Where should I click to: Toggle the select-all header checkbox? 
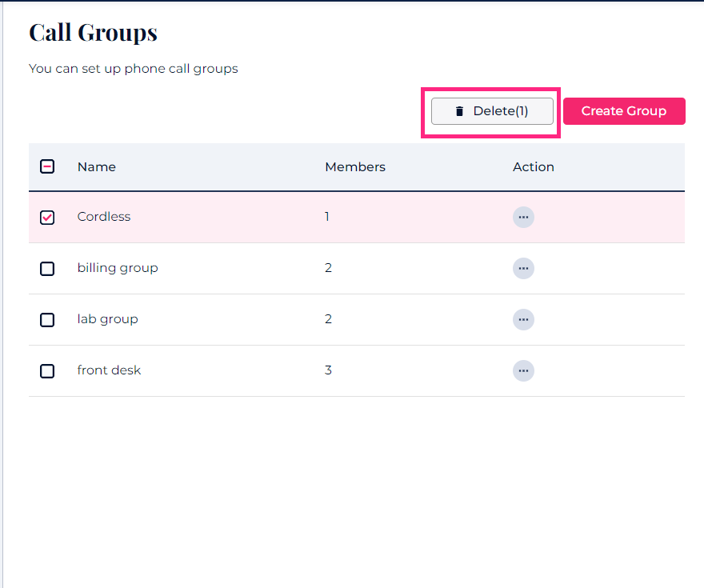point(47,166)
